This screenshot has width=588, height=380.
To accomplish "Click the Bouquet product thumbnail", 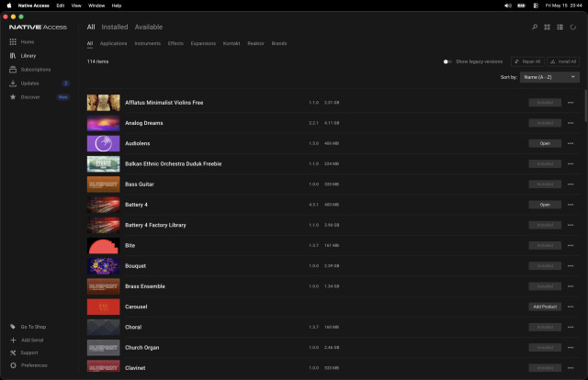I will pos(104,266).
